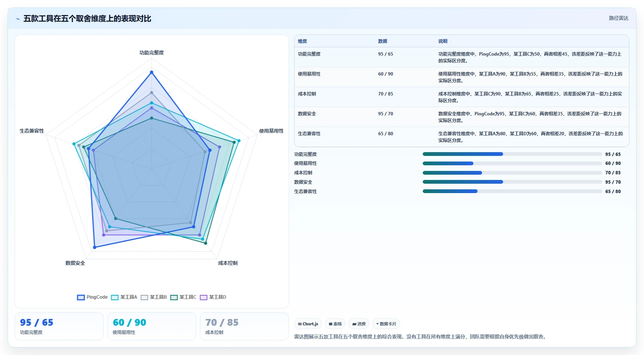Click PingCode's point on 数据安全 axis
644x355 pixels.
pyautogui.click(x=95, y=247)
